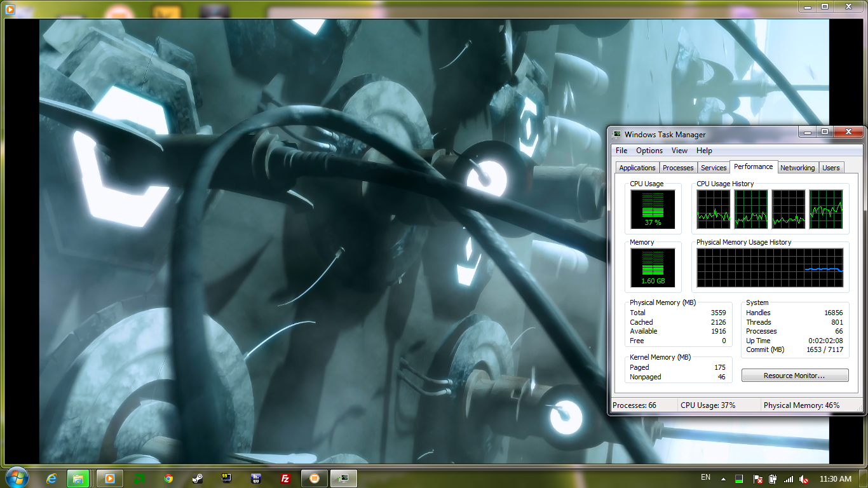Click the first CPU Usage History graph
Viewport: 868px width, 488px height.
tap(714, 209)
